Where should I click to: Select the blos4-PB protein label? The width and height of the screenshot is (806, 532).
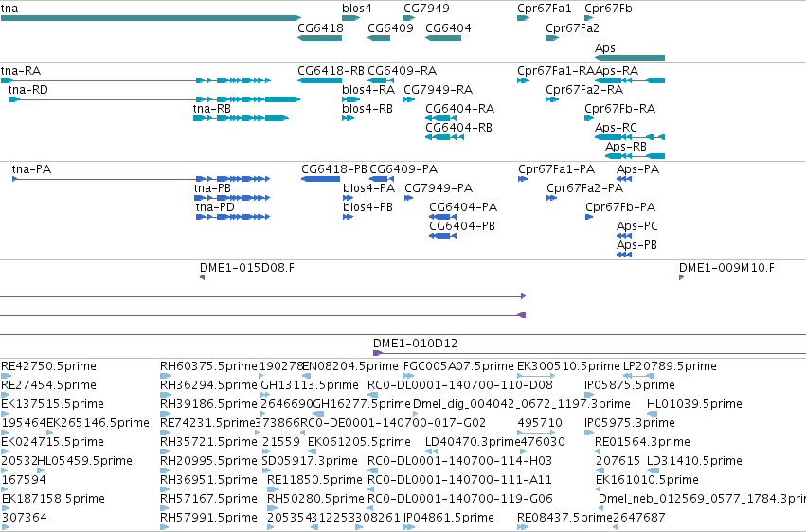(x=367, y=207)
